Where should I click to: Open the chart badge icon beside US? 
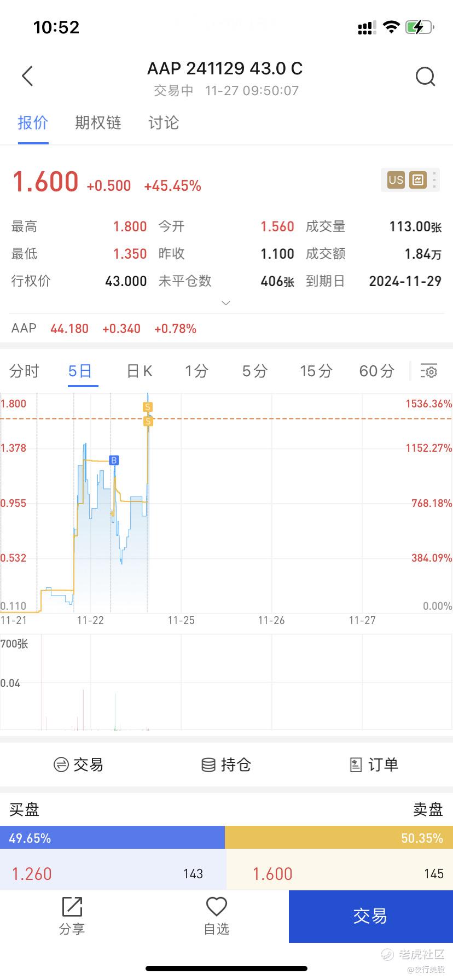click(418, 180)
